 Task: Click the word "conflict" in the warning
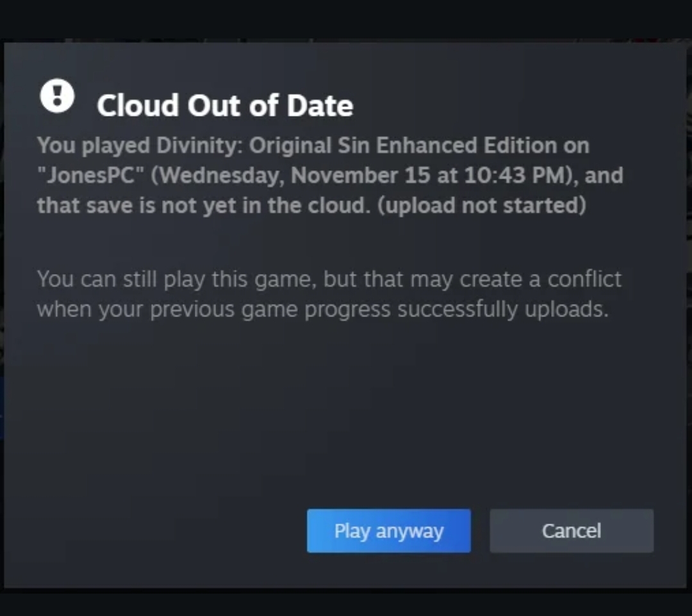point(584,279)
